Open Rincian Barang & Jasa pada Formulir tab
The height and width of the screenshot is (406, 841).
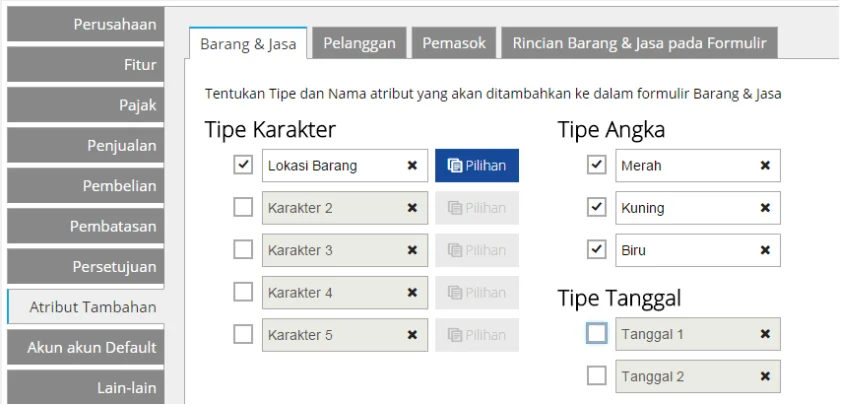tap(639, 43)
